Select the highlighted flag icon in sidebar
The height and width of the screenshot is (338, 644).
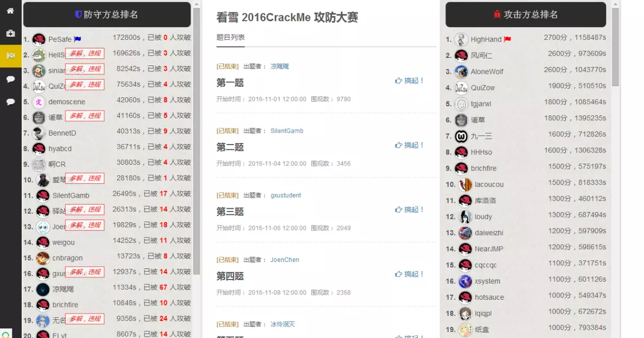[x=11, y=56]
